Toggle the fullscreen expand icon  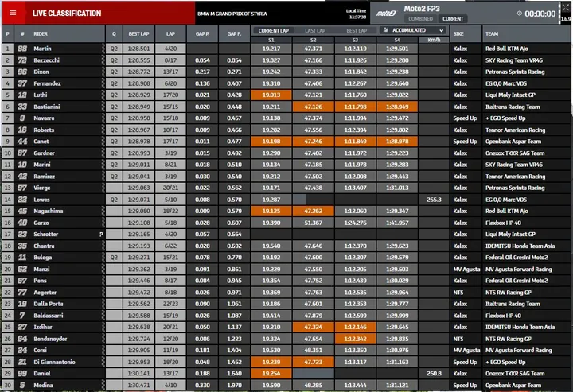pyautogui.click(x=565, y=6)
